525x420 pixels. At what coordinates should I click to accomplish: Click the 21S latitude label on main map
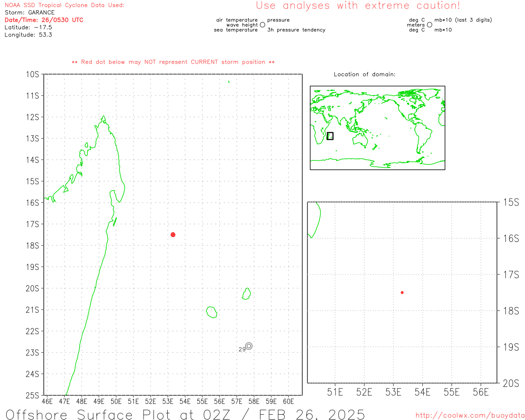(x=32, y=310)
